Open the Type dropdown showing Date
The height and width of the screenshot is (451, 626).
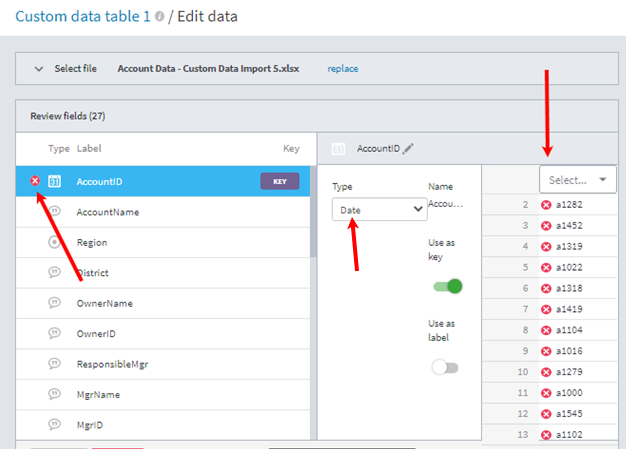point(379,210)
